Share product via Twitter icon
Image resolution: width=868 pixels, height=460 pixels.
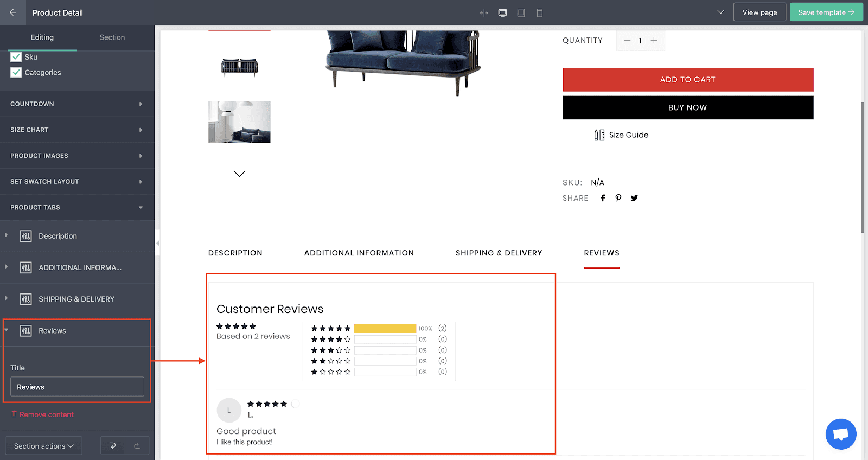click(x=634, y=198)
